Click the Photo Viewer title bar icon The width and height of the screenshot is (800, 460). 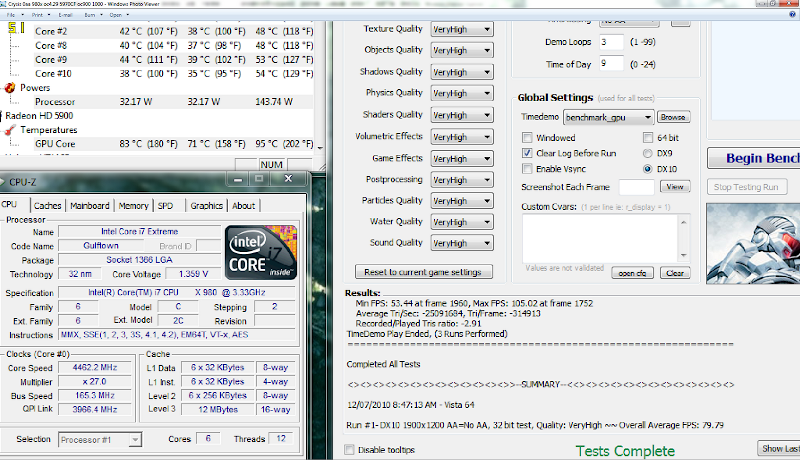tap(4, 4)
